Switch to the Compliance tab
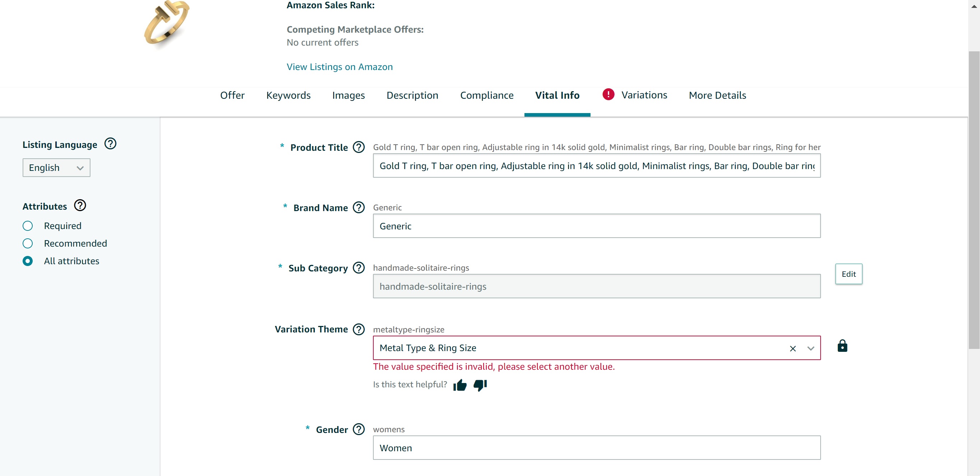980x476 pixels. point(487,95)
